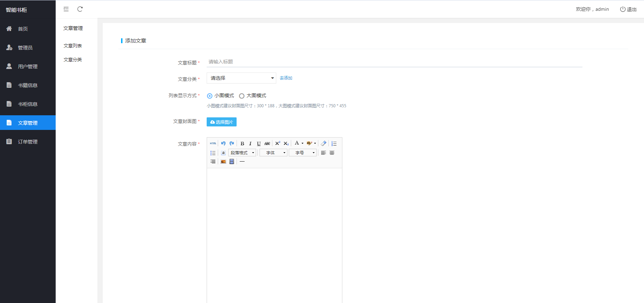The height and width of the screenshot is (303, 644).
Task: Open the text color picker arrow
Action: click(x=302, y=143)
